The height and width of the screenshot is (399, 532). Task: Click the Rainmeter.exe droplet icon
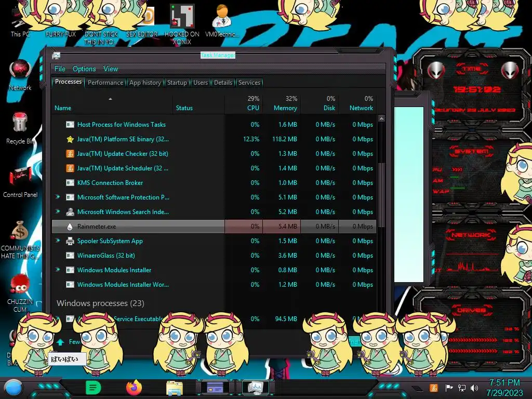point(70,227)
